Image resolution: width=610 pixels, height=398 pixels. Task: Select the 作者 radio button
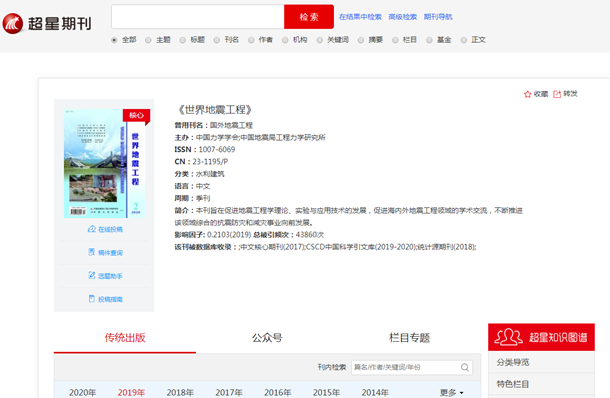coord(251,40)
